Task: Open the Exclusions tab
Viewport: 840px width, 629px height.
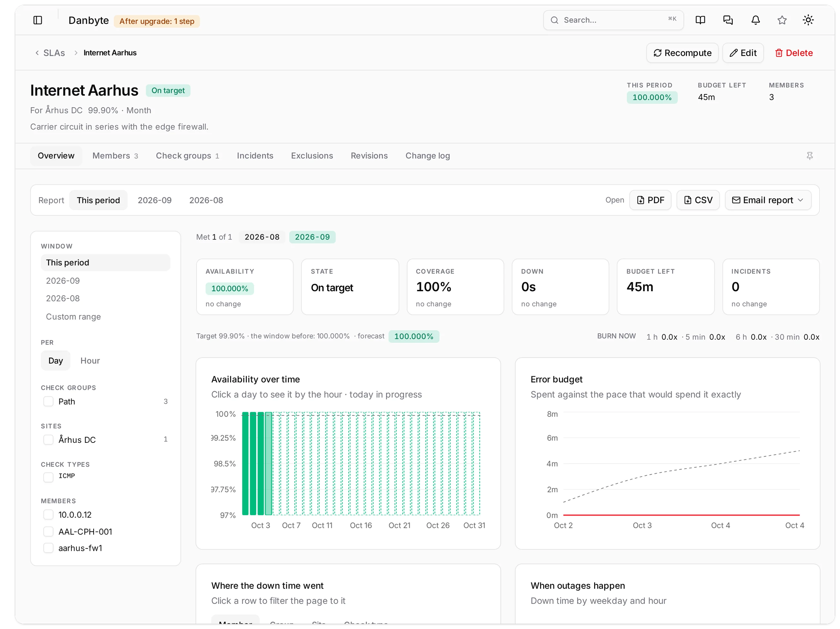Action: (x=312, y=156)
